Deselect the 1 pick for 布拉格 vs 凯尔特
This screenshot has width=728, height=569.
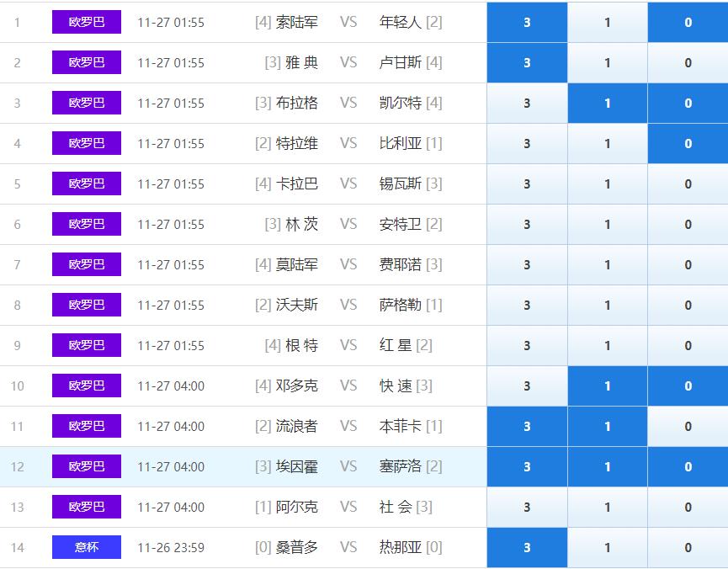[x=608, y=104]
